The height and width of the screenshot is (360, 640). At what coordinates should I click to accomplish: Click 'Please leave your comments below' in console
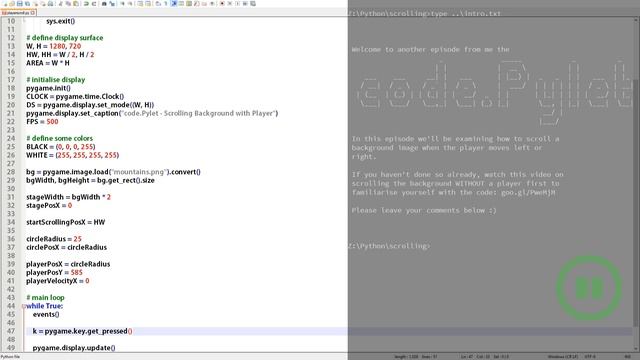424,211
